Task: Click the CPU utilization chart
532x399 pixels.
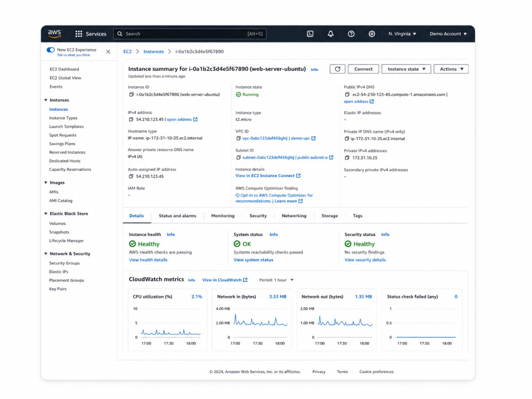Action: [x=167, y=320]
